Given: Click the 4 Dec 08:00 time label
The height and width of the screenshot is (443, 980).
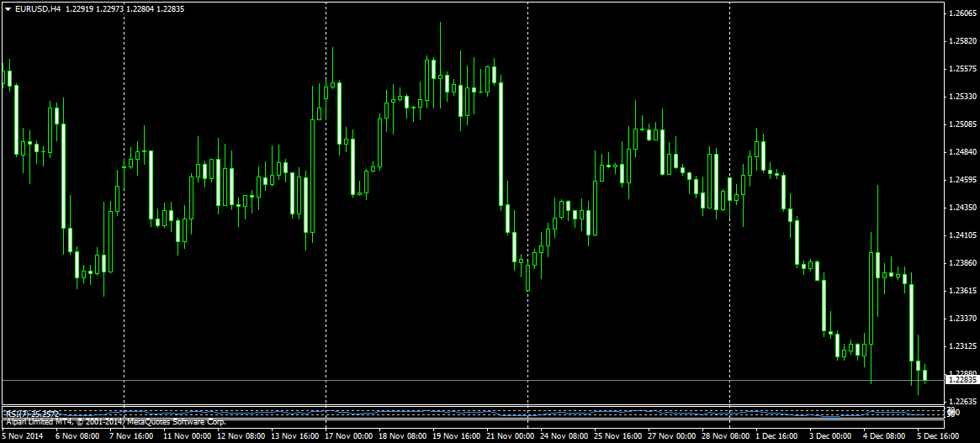Looking at the screenshot, I should pyautogui.click(x=884, y=435).
